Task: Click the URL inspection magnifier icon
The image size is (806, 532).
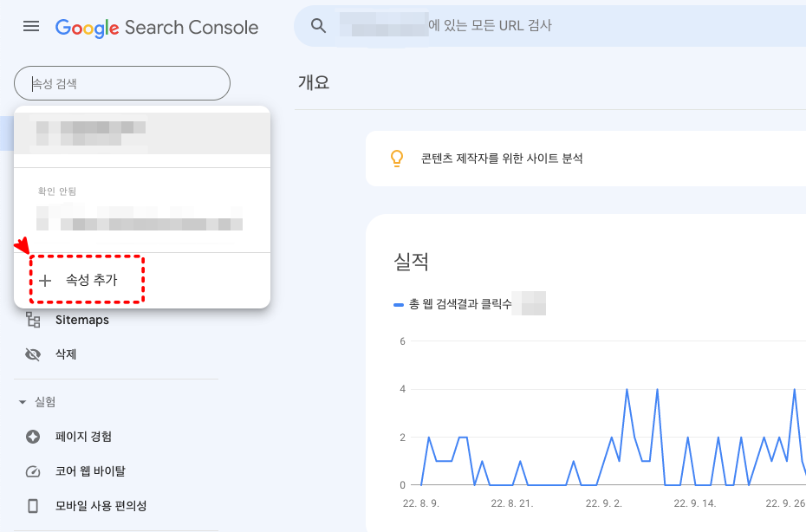Action: pyautogui.click(x=317, y=26)
